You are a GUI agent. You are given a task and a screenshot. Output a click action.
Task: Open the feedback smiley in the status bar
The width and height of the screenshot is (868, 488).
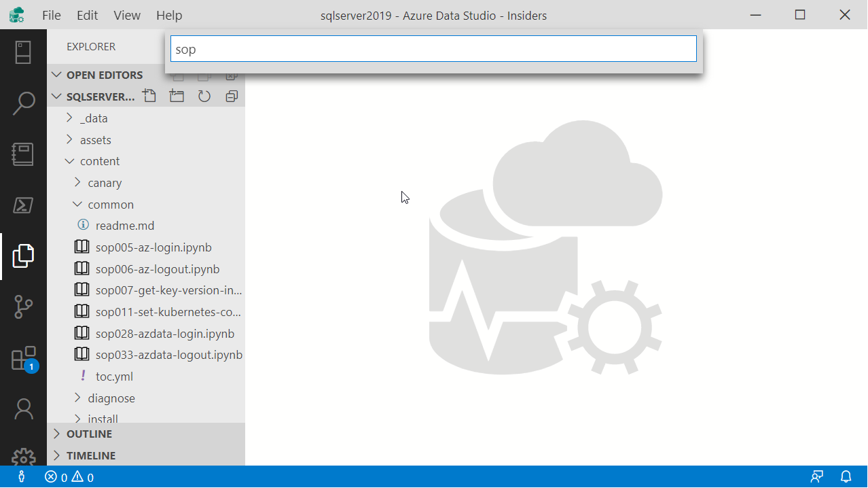(x=816, y=476)
